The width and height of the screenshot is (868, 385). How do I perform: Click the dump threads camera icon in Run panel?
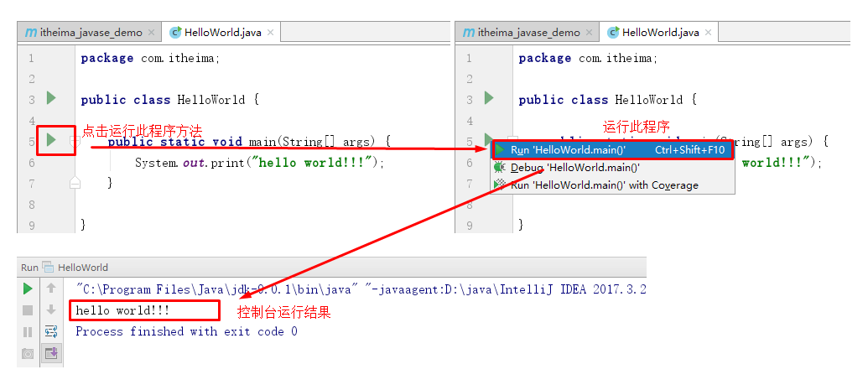[x=28, y=353]
